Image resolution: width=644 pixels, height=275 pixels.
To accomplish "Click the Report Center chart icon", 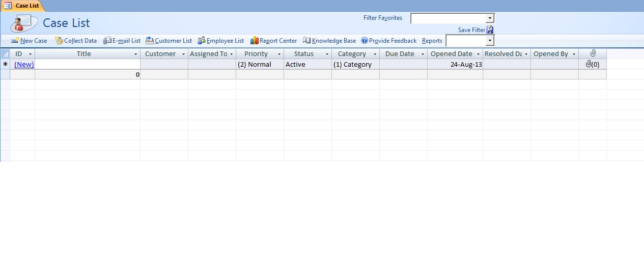I will [x=255, y=41].
